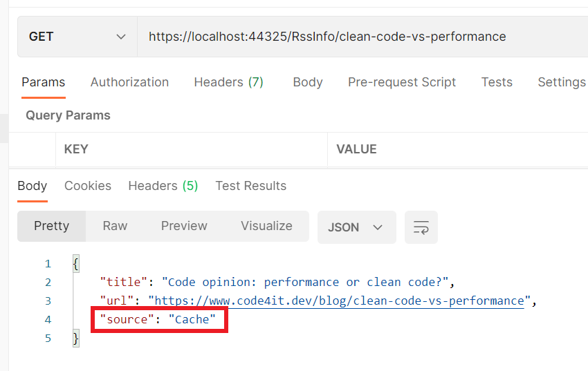Follow the code4it.dev URL link in response
The height and width of the screenshot is (371, 588).
pyautogui.click(x=339, y=301)
